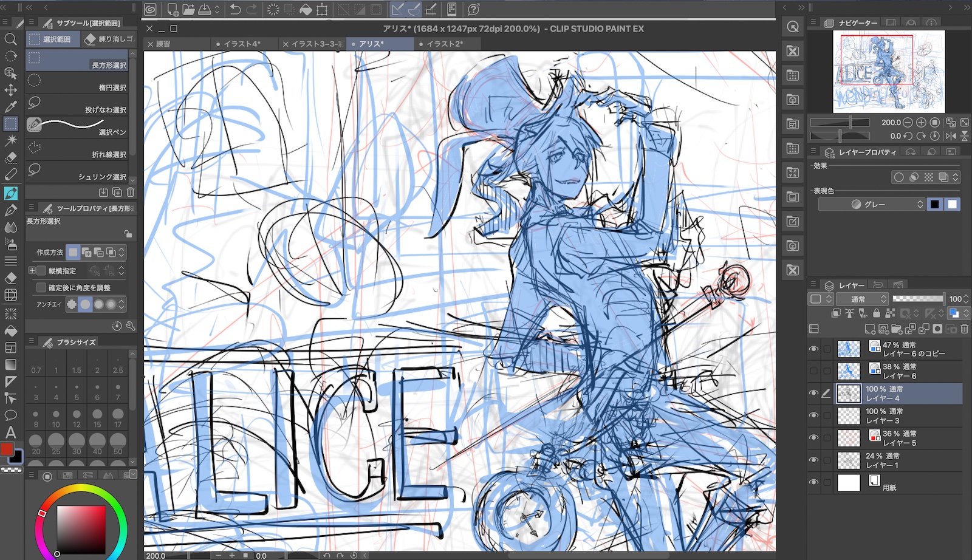Select the Move layer tool

pos(10,90)
